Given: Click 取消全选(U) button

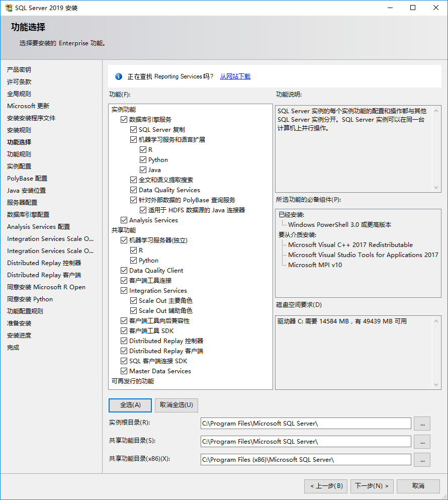Looking at the screenshot, I should point(176,405).
